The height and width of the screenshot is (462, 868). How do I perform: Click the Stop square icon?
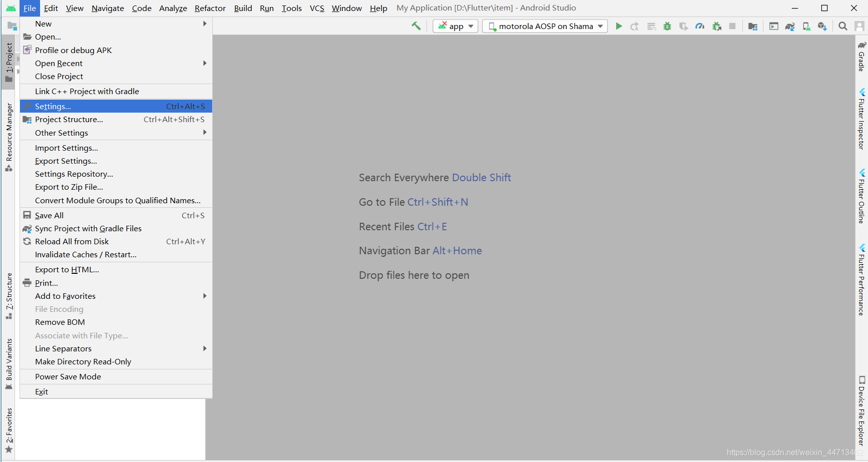[x=732, y=26]
